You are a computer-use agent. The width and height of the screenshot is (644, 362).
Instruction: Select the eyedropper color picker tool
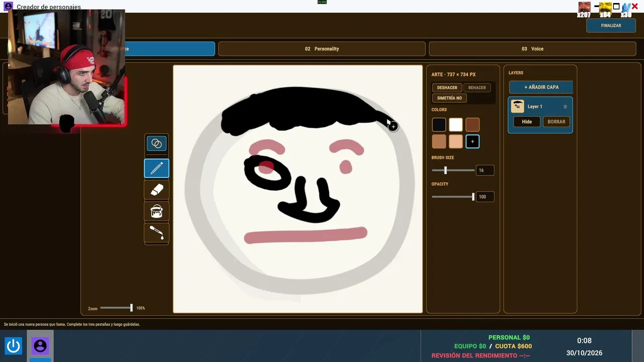pos(156,233)
